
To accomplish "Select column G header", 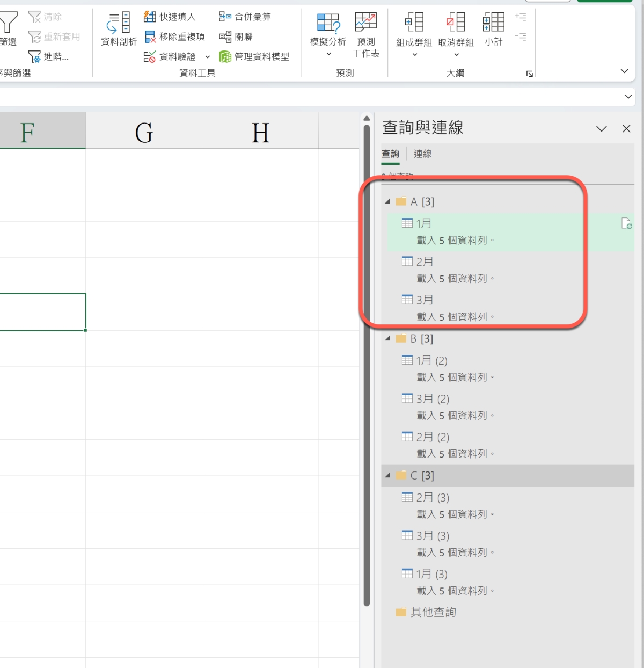I will [x=144, y=130].
